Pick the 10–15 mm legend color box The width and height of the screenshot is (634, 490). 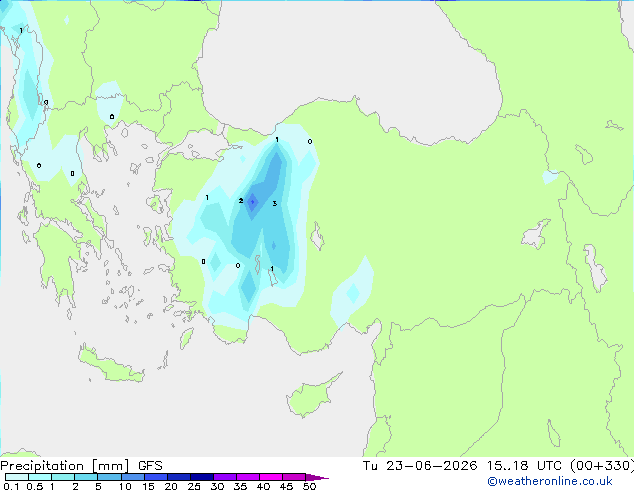pyautogui.click(x=132, y=477)
